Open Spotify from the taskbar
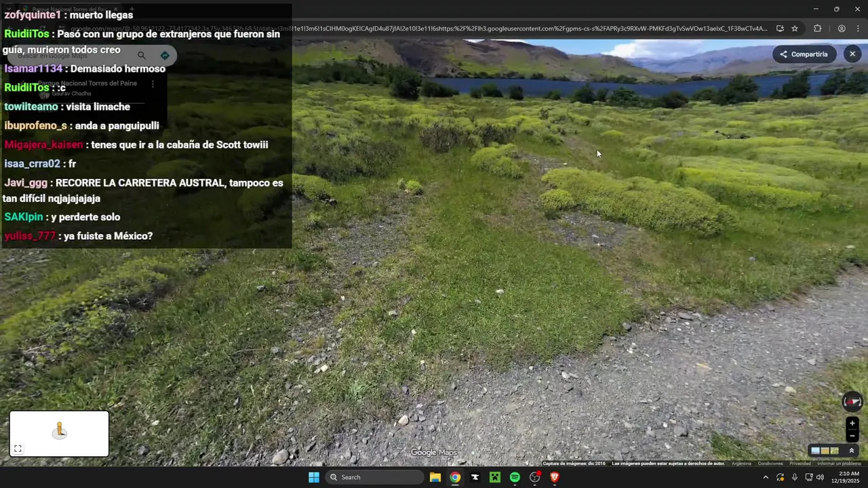 pos(515,477)
